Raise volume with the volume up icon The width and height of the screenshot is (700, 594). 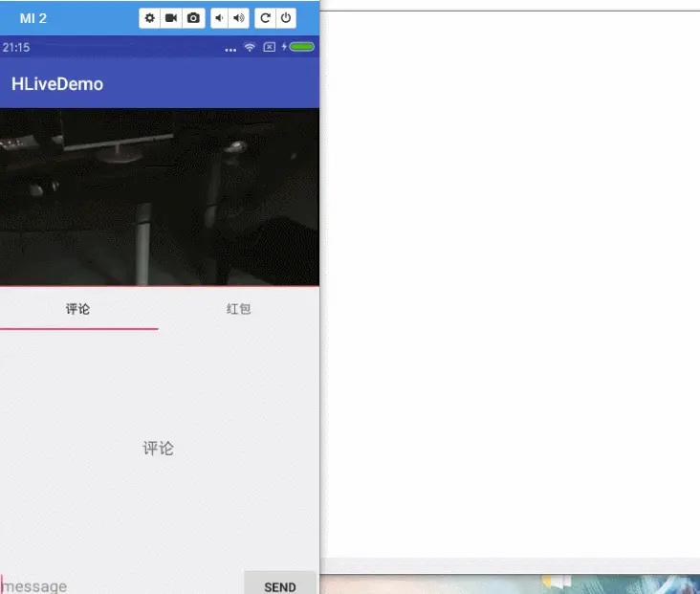point(239,18)
